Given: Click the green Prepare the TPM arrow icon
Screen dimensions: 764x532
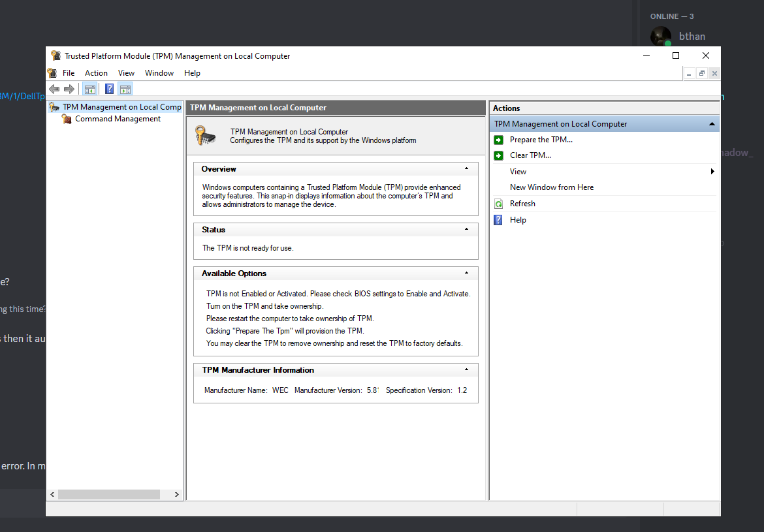Looking at the screenshot, I should tap(498, 140).
